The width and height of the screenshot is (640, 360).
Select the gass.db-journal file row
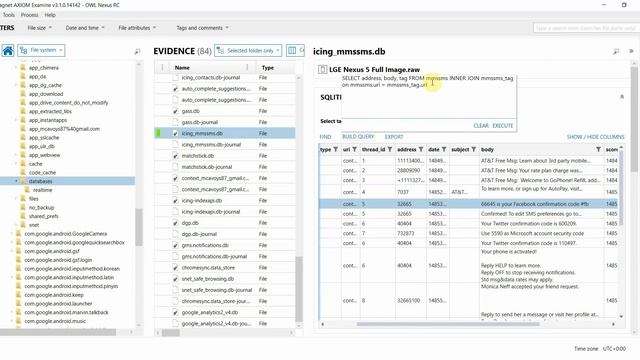(x=225, y=122)
